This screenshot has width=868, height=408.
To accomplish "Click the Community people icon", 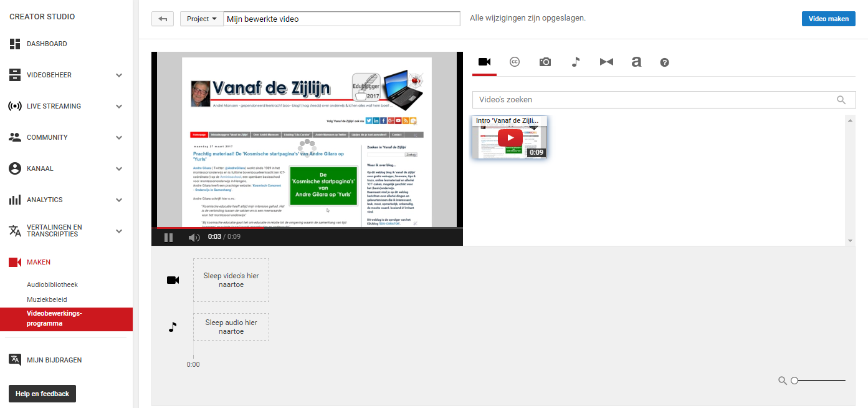I will click(x=15, y=137).
